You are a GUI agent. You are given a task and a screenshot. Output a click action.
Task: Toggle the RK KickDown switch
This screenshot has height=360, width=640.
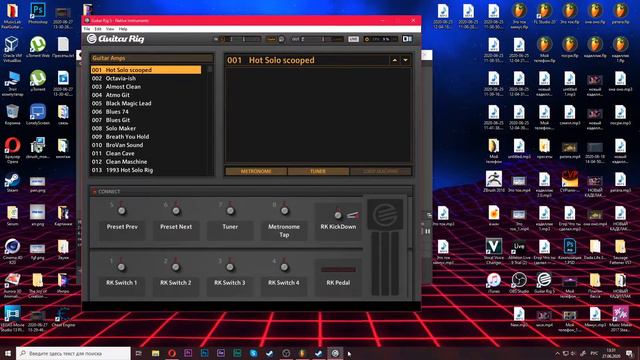tap(338, 215)
